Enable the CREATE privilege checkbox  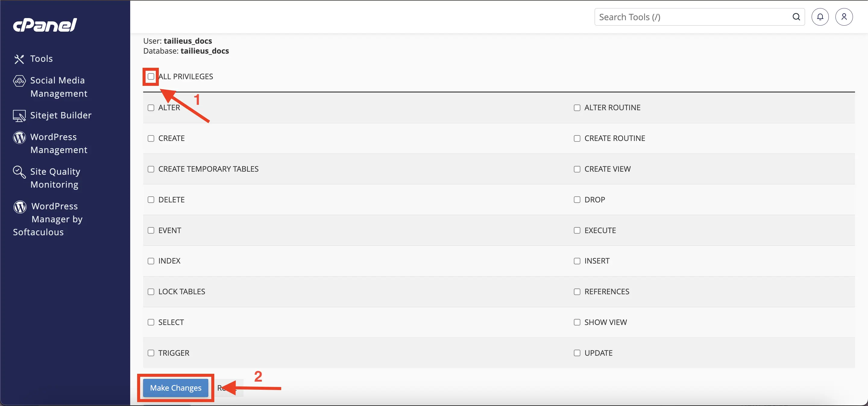(x=151, y=138)
